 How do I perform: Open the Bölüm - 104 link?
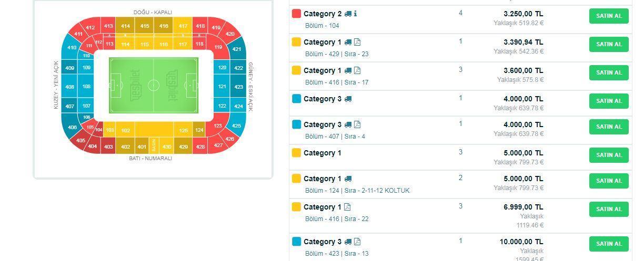pyautogui.click(x=322, y=26)
